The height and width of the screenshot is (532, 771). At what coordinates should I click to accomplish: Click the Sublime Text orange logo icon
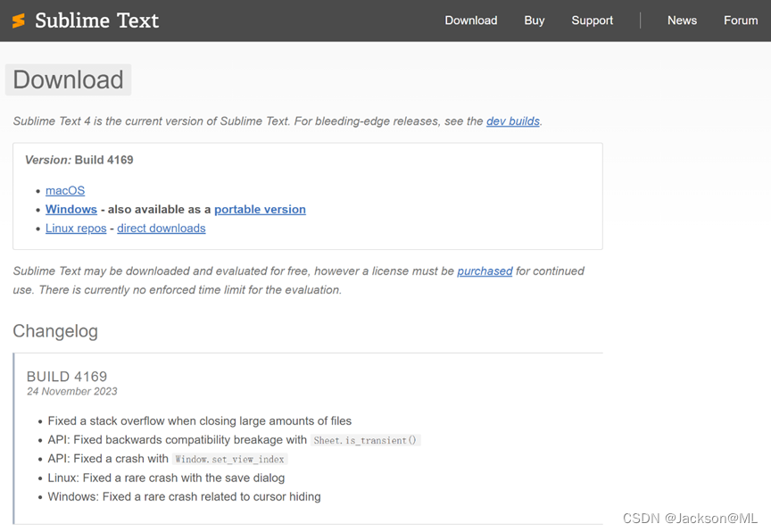pos(19,21)
